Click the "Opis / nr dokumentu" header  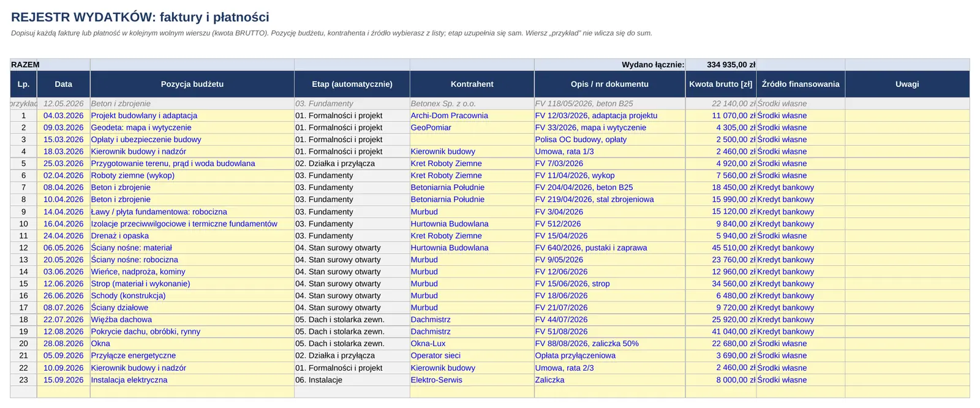pos(609,84)
